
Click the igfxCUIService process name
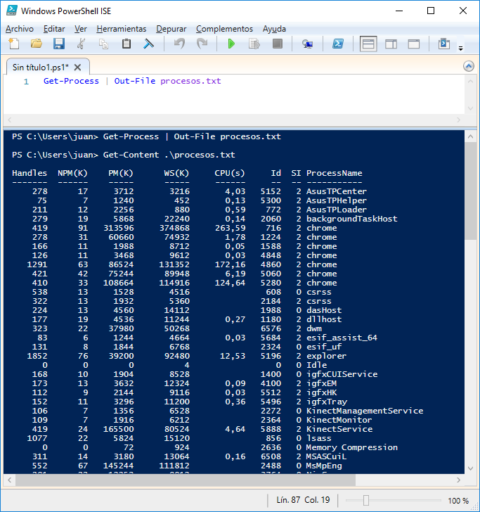point(342,374)
